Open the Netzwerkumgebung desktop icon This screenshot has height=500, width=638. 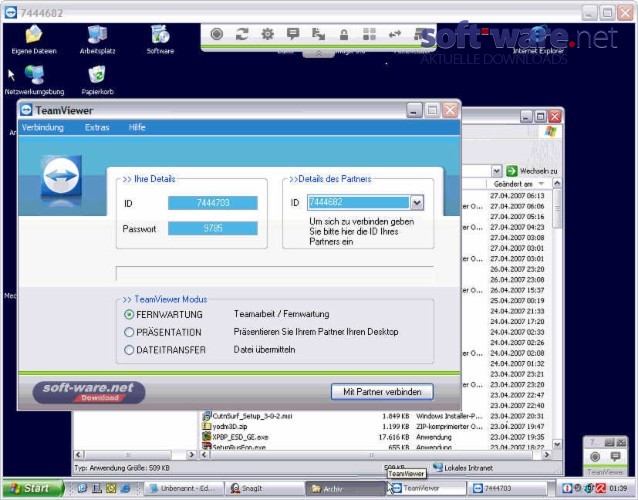(34, 80)
